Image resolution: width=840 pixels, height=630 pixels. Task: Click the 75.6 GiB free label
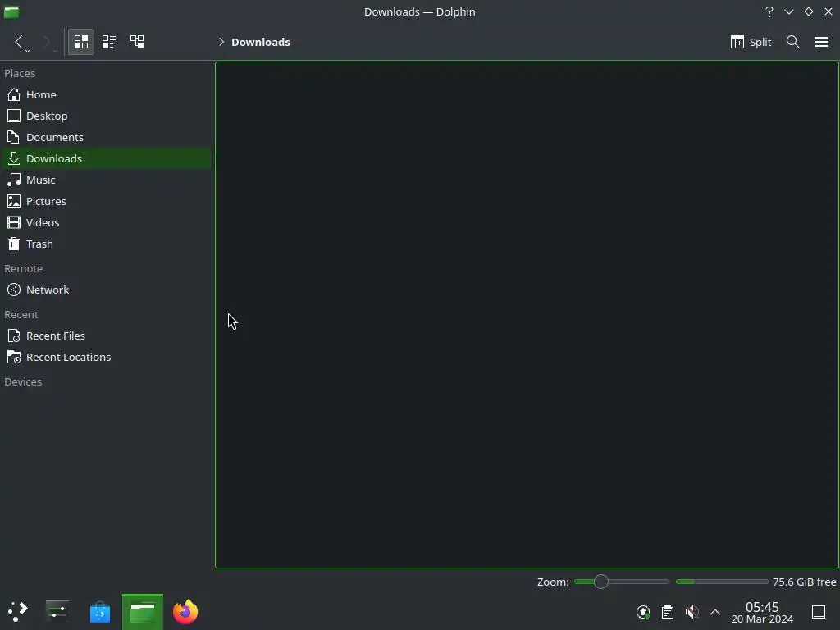804,582
